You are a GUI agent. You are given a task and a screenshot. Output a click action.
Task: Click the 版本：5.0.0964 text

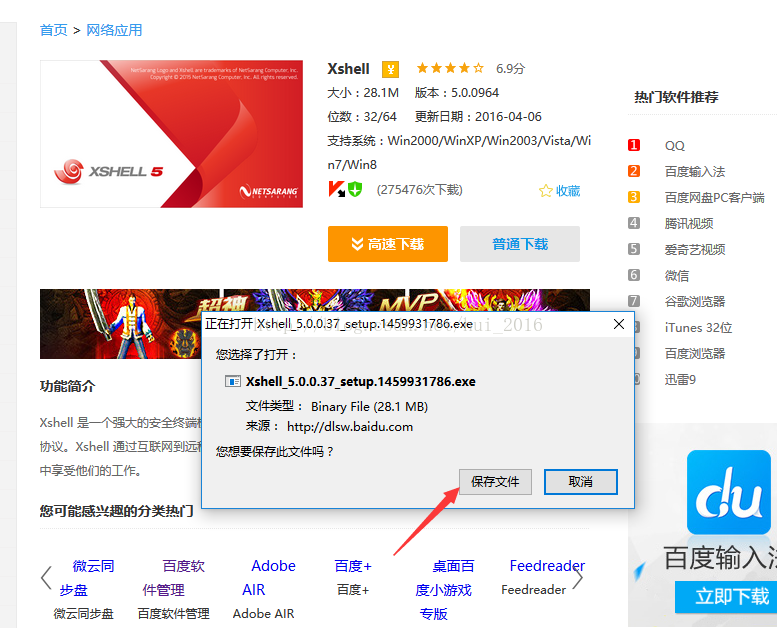coord(457,93)
